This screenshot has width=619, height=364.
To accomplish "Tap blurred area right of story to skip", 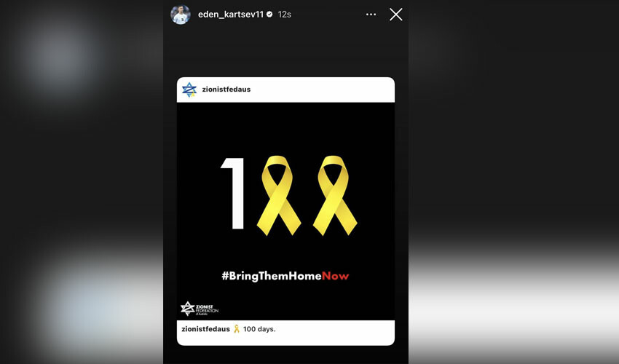I will [x=513, y=182].
